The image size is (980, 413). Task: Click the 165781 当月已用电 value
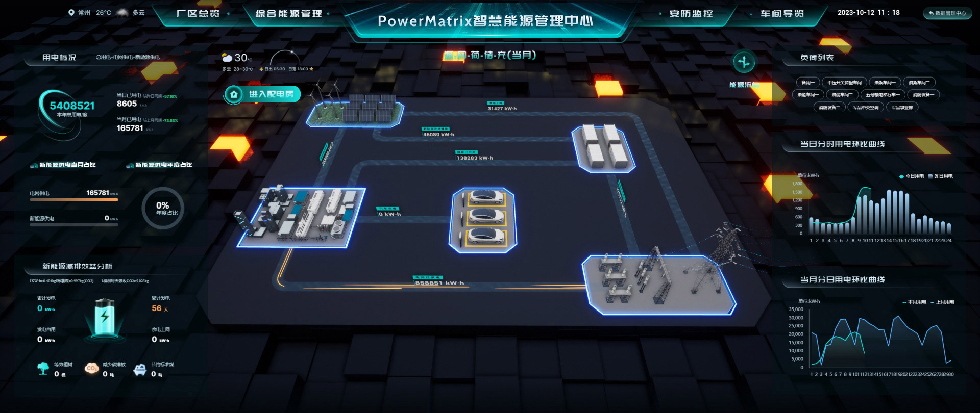click(x=130, y=128)
